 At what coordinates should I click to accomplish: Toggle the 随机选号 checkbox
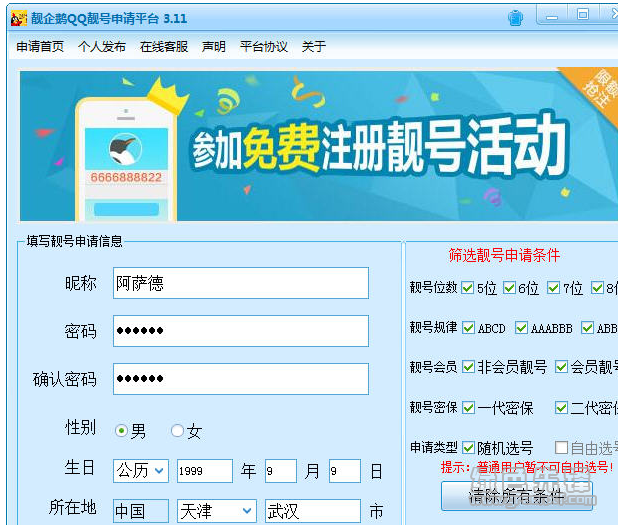(x=468, y=448)
